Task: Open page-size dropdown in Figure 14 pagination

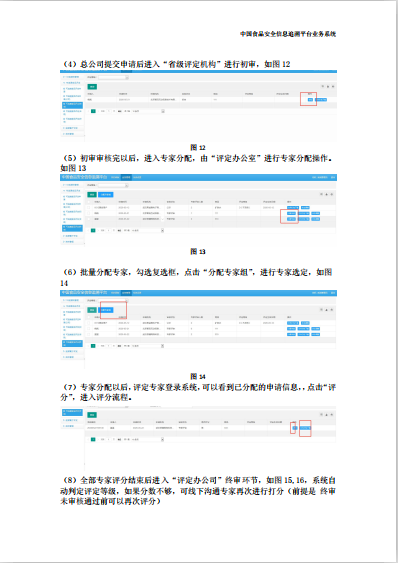Action: (148, 346)
